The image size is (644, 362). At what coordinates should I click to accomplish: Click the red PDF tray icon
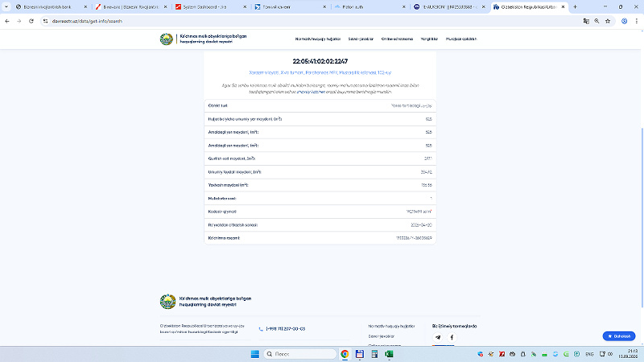pyautogui.click(x=502, y=354)
